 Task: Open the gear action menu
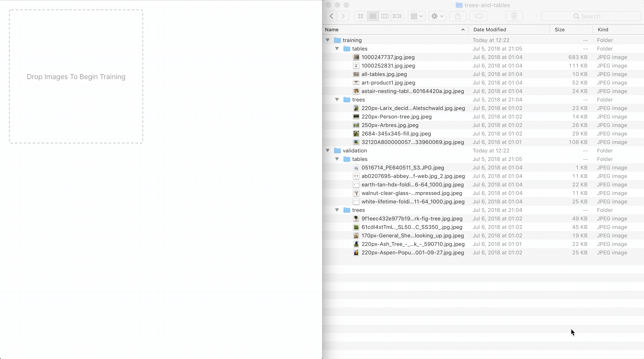click(x=437, y=16)
